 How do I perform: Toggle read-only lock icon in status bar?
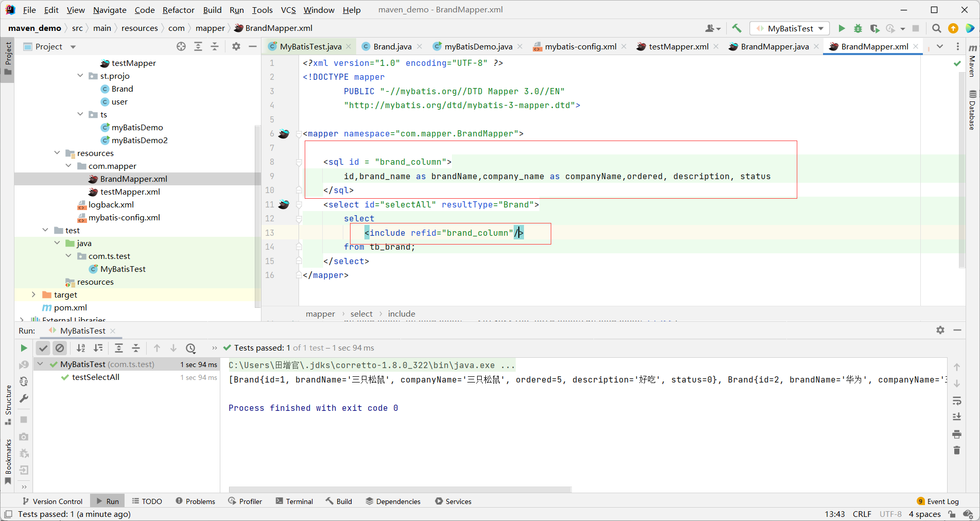952,514
